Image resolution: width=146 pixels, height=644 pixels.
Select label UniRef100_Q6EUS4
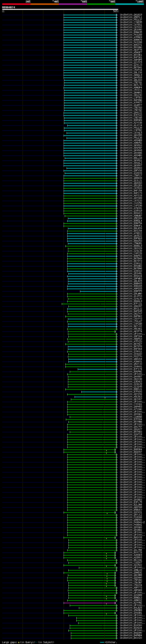pos(131,359)
